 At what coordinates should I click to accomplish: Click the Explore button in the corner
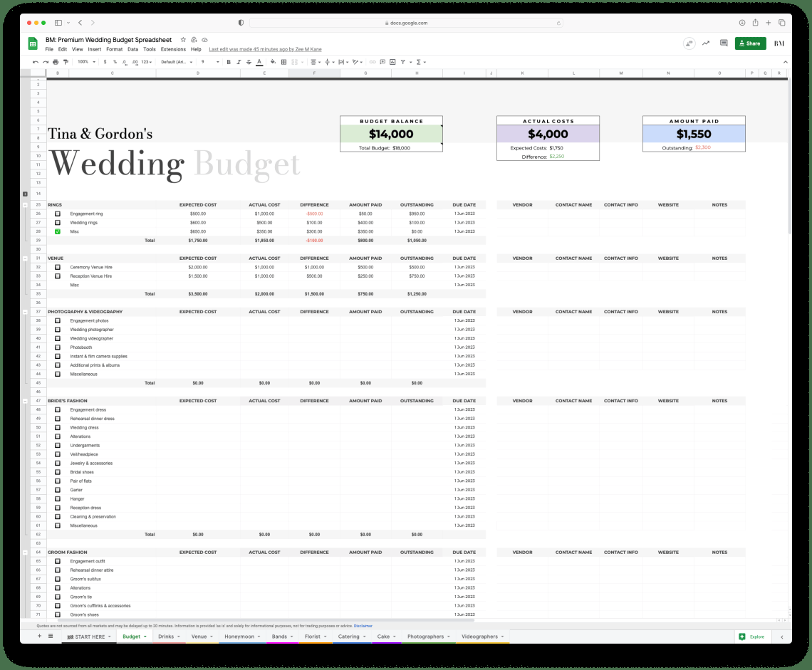(x=752, y=637)
